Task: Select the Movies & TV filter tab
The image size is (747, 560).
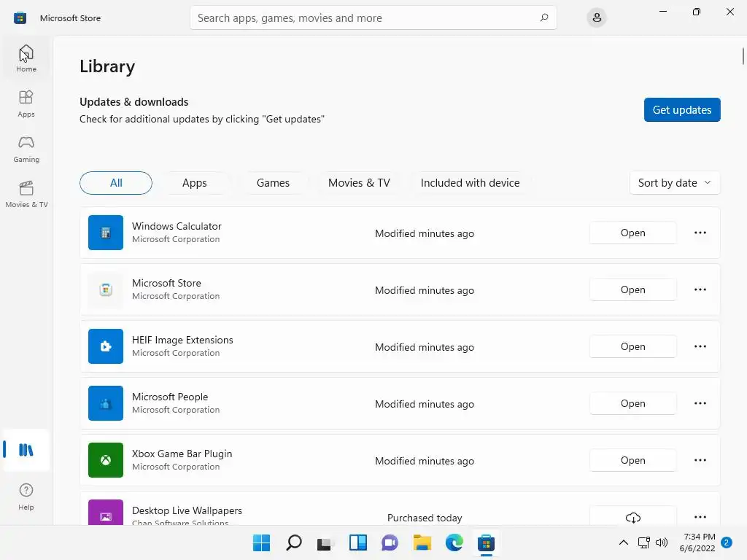Action: 359,183
